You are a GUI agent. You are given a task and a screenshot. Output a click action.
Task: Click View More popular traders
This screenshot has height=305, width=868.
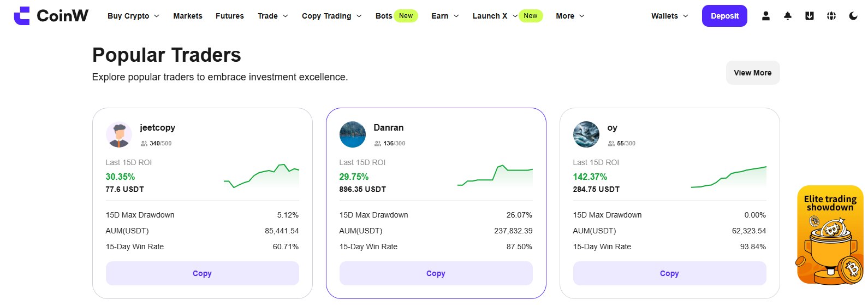[x=752, y=73]
